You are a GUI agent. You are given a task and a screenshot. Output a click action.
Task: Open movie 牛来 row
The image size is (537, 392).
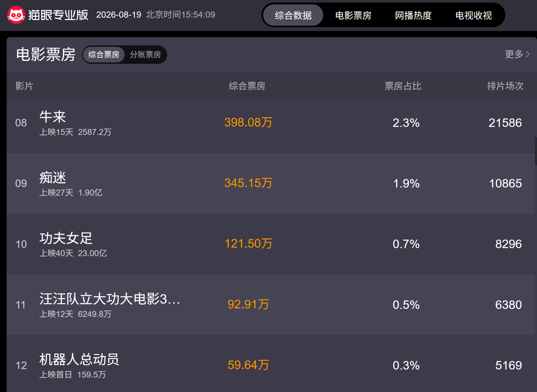pos(271,123)
